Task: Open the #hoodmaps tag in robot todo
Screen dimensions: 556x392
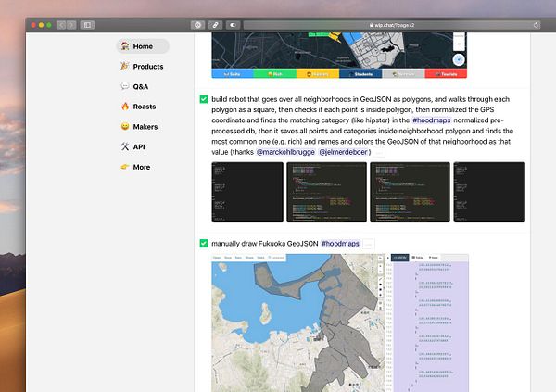Action: [x=432, y=120]
